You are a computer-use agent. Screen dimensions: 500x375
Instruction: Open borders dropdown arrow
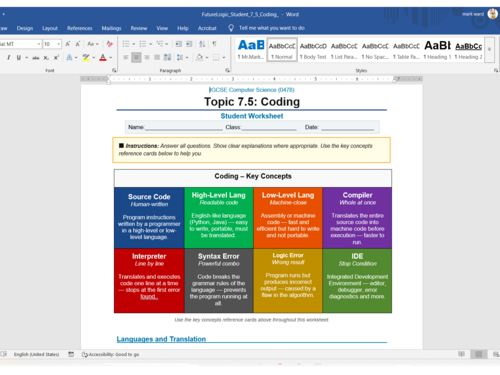pyautogui.click(x=224, y=58)
